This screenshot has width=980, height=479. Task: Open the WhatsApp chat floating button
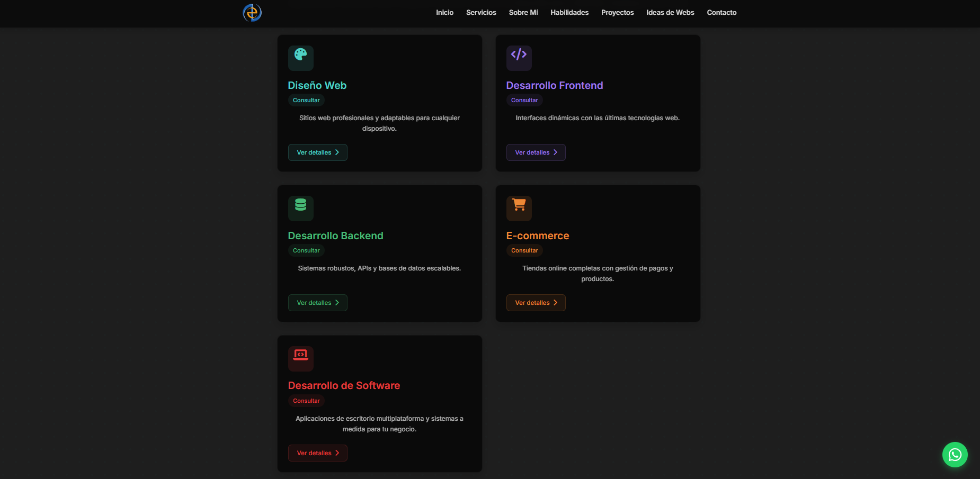(955, 455)
